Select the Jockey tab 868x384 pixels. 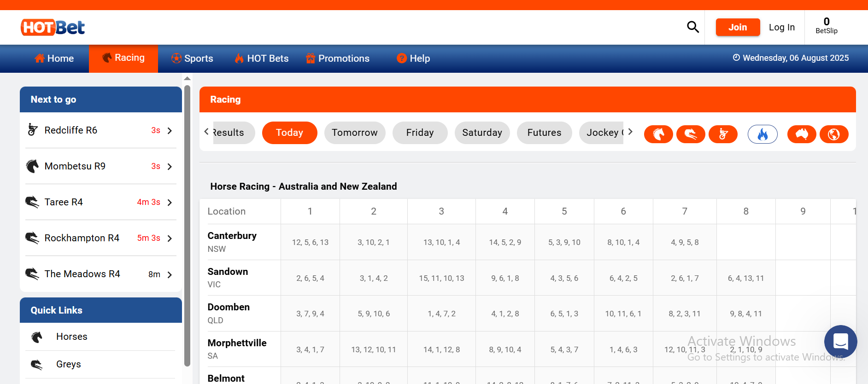[601, 133]
